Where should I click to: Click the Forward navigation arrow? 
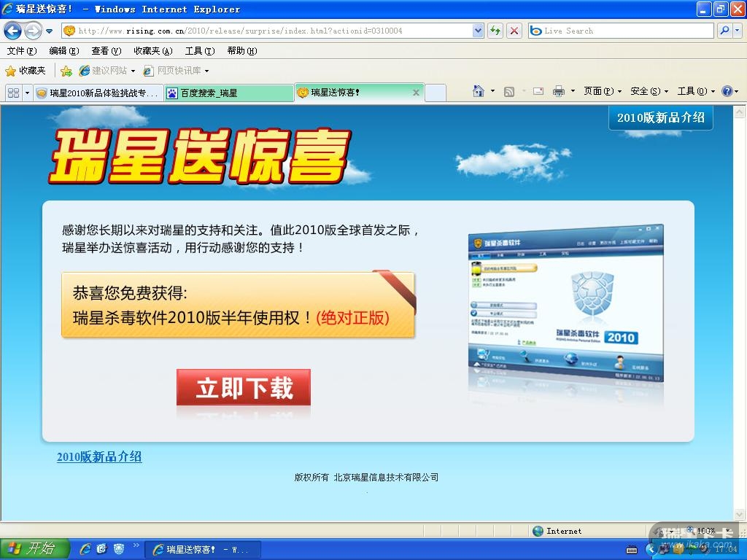33,31
